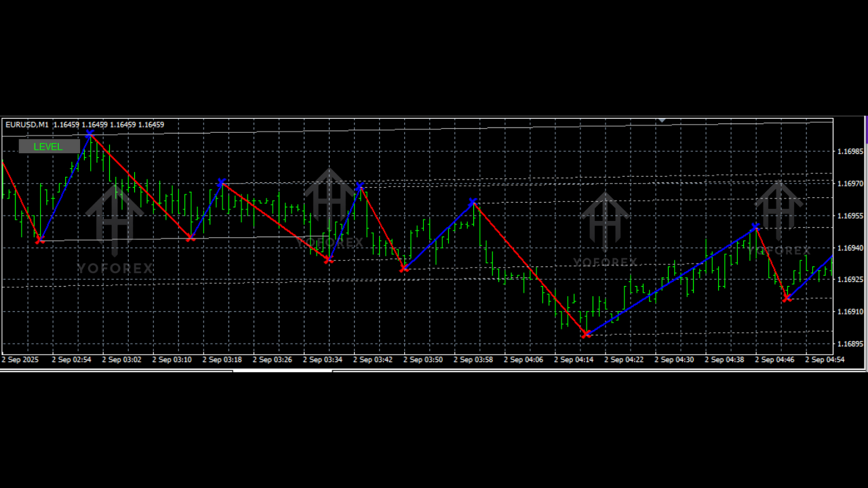Click the 1.16895 price axis label
Viewport: 868px width, 488px height.
[850, 344]
